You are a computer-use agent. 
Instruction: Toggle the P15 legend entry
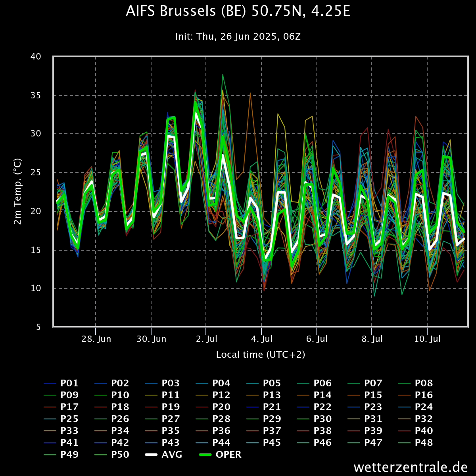[x=365, y=395]
